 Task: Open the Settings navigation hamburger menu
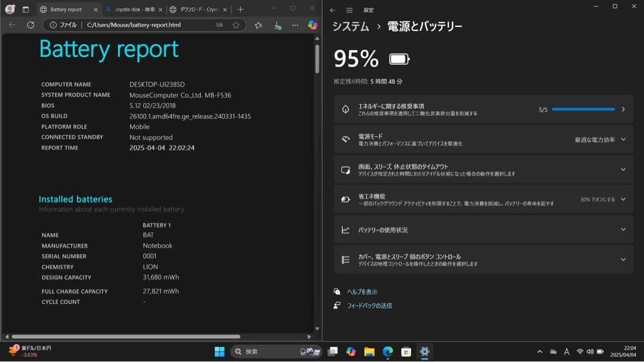coord(349,10)
